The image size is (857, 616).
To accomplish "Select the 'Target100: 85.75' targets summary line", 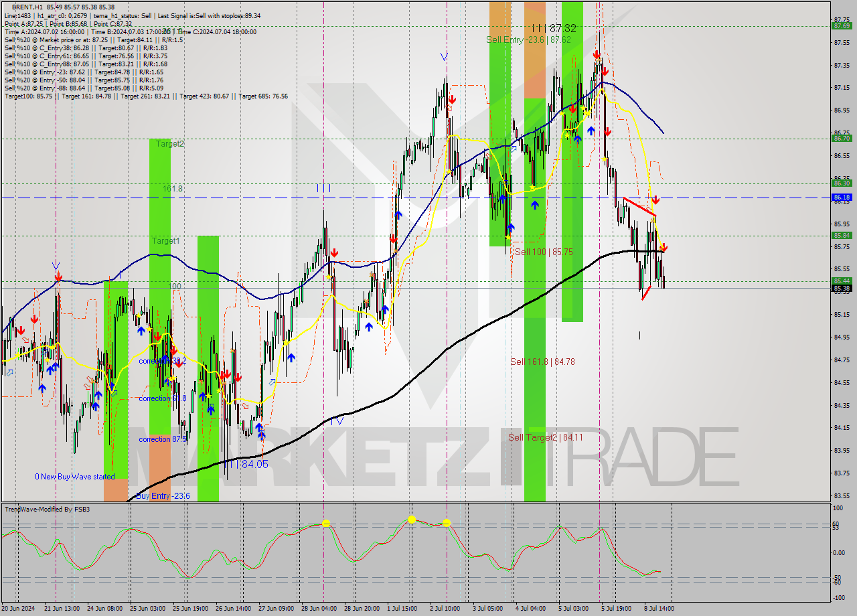I will pyautogui.click(x=146, y=96).
